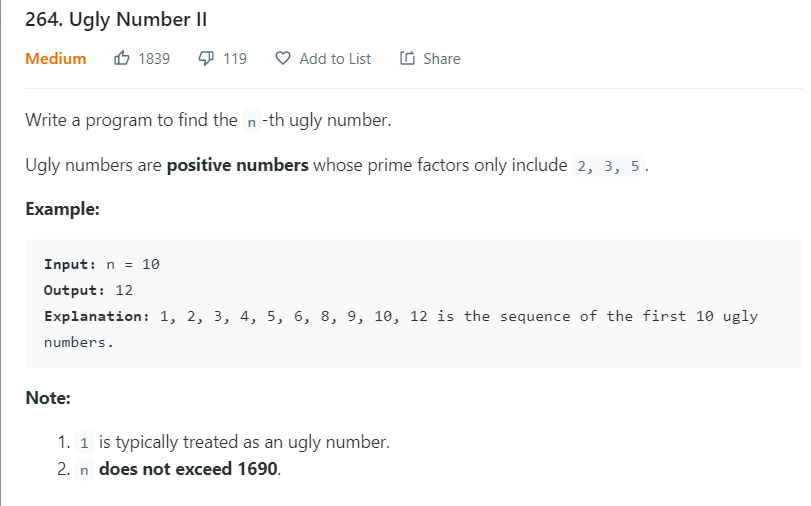This screenshot has height=506, width=811.
Task: Click the Share text button
Action: (x=442, y=59)
